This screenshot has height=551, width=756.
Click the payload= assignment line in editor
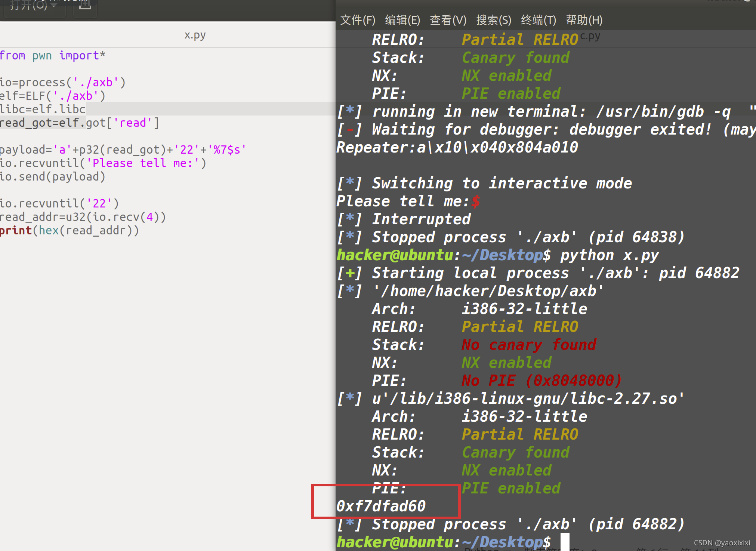click(123, 150)
